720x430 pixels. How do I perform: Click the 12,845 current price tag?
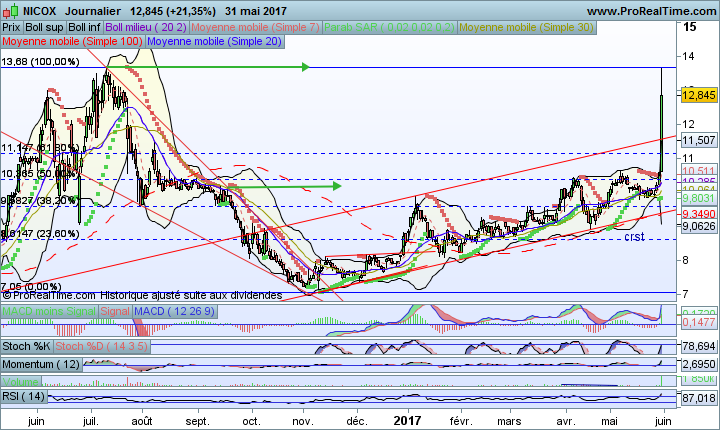click(698, 96)
